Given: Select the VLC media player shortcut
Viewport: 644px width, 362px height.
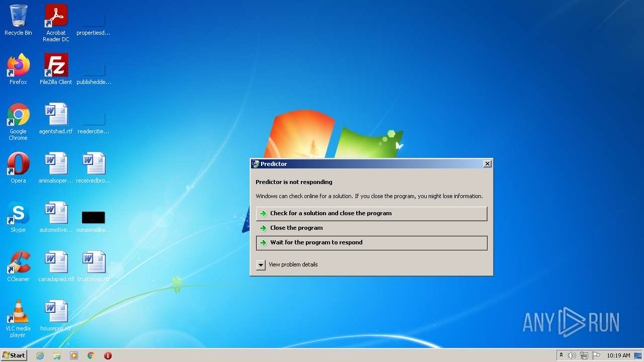Looking at the screenshot, I should 18,319.
